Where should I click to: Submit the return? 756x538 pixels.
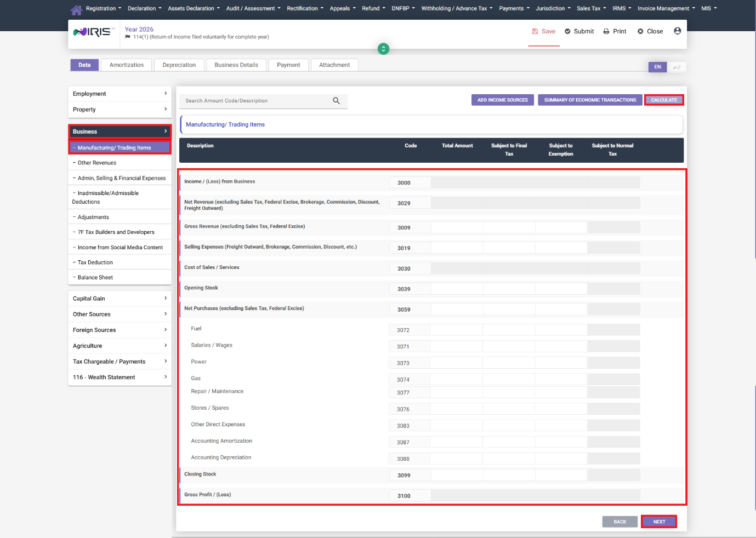point(579,31)
